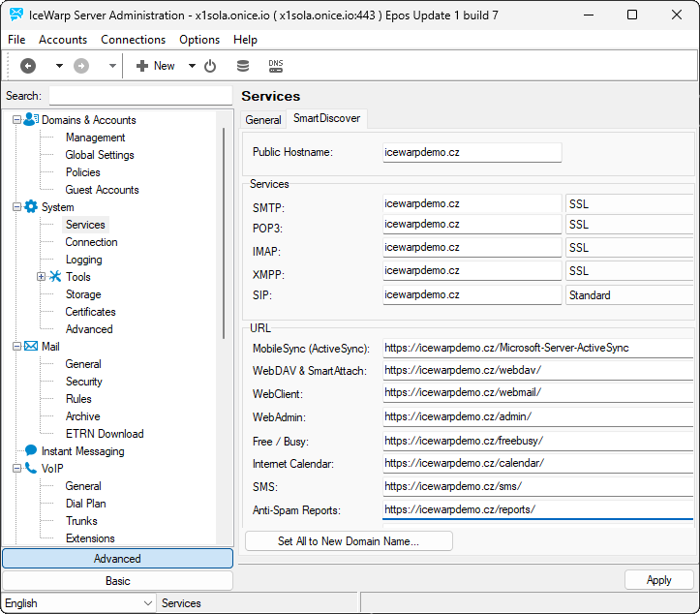
Task: Switch to Basic view mode button
Action: [117, 581]
